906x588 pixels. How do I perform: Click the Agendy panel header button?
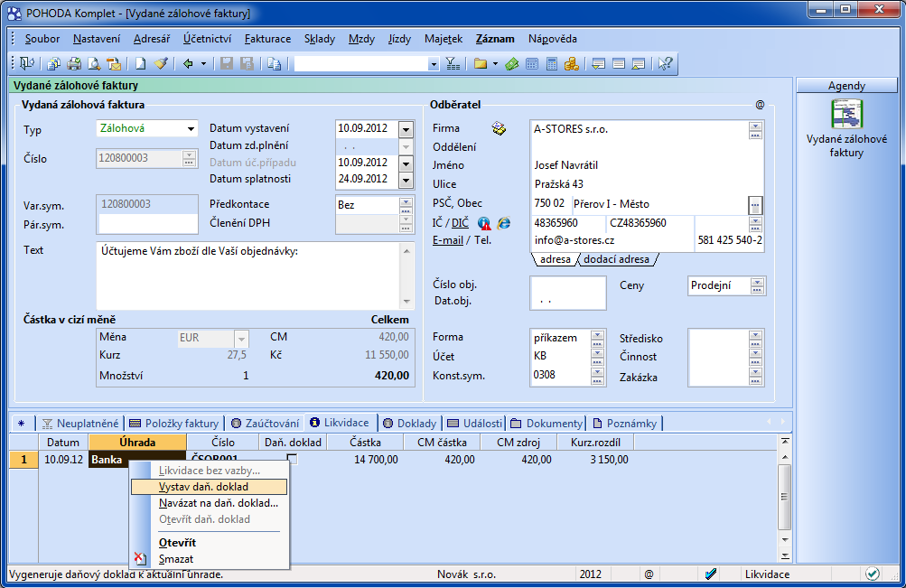coord(846,86)
